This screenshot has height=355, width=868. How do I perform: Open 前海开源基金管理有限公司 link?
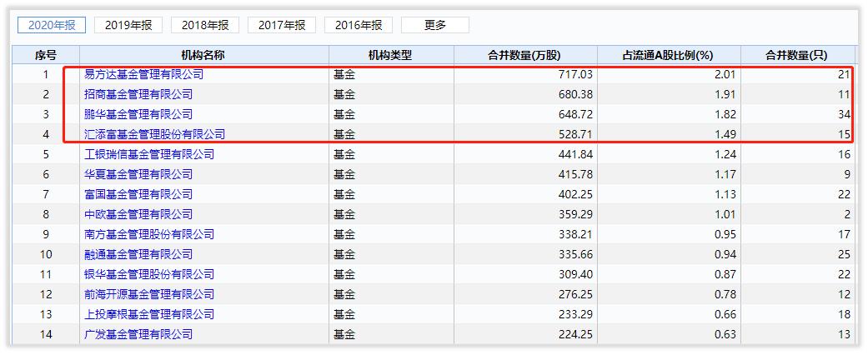click(149, 294)
